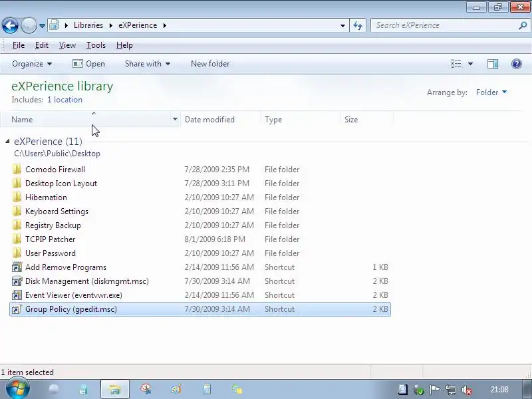Screen dimensions: 532x399
Task: Select the Hibernation folder icon
Action: [17, 197]
